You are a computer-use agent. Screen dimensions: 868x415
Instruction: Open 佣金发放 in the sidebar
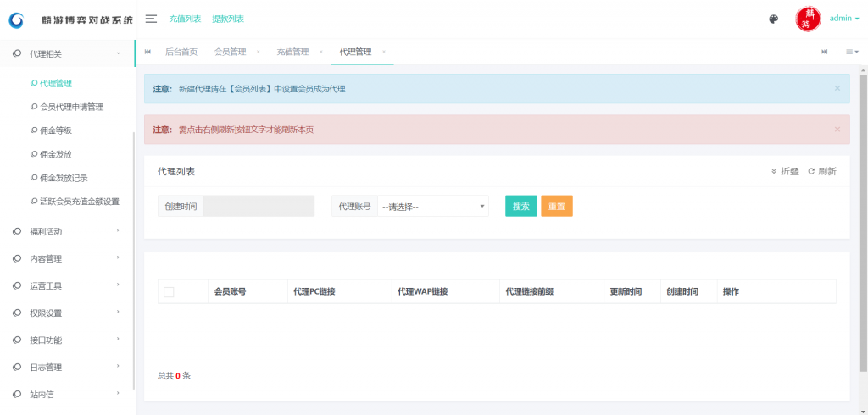tap(56, 154)
